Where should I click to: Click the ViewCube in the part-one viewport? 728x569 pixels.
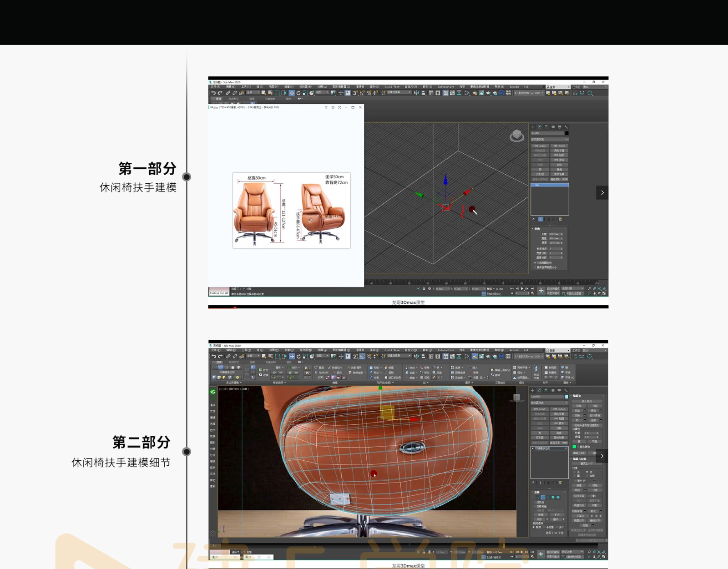pyautogui.click(x=516, y=136)
